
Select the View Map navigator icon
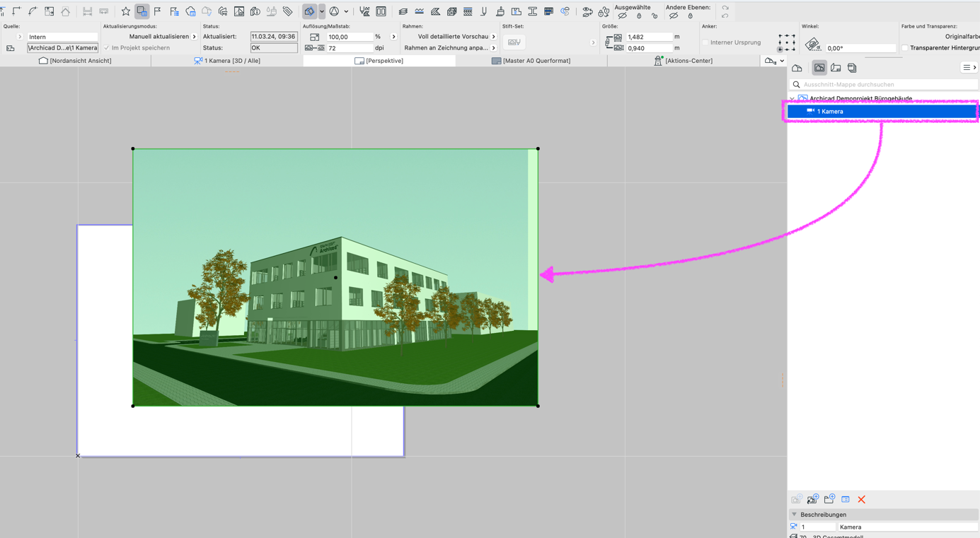click(819, 68)
